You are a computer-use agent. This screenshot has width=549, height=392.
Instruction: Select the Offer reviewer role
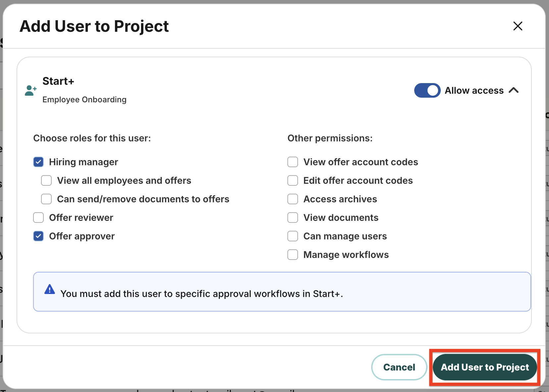(x=38, y=218)
